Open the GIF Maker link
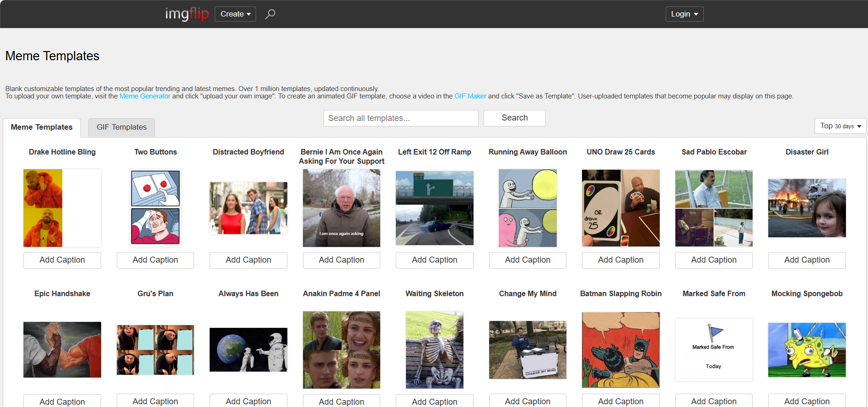The image size is (868, 407). click(x=470, y=96)
